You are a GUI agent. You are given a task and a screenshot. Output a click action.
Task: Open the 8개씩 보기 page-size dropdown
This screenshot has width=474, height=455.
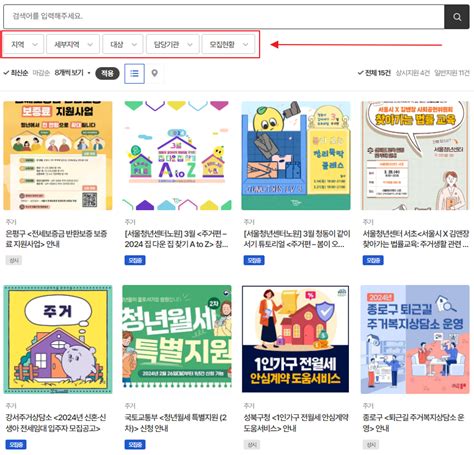(73, 73)
